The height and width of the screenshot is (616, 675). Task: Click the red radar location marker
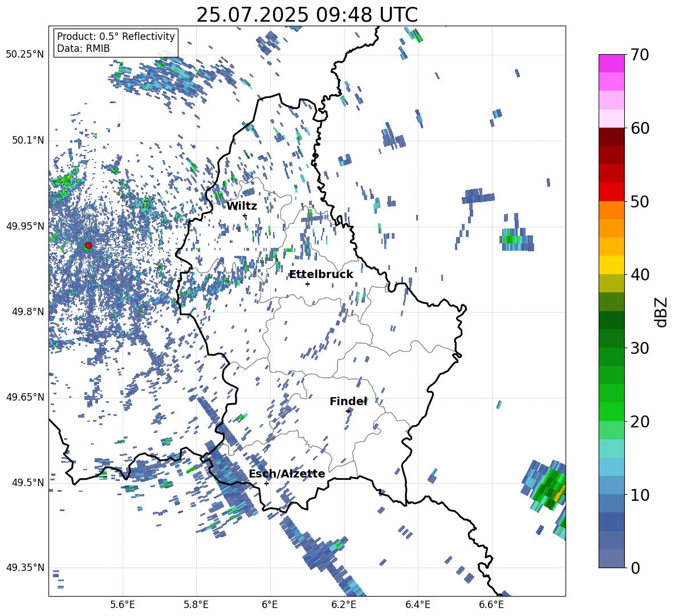point(88,246)
